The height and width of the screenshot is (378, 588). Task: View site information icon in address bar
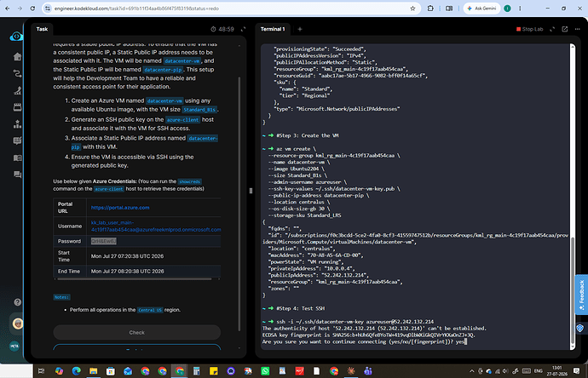(x=47, y=9)
